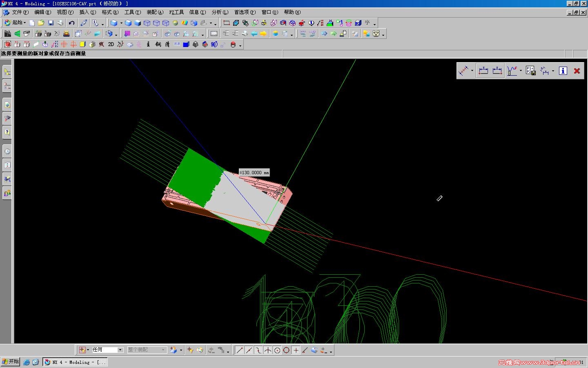
Task: Click the blue 90-degree rotate icon
Action: (214, 44)
